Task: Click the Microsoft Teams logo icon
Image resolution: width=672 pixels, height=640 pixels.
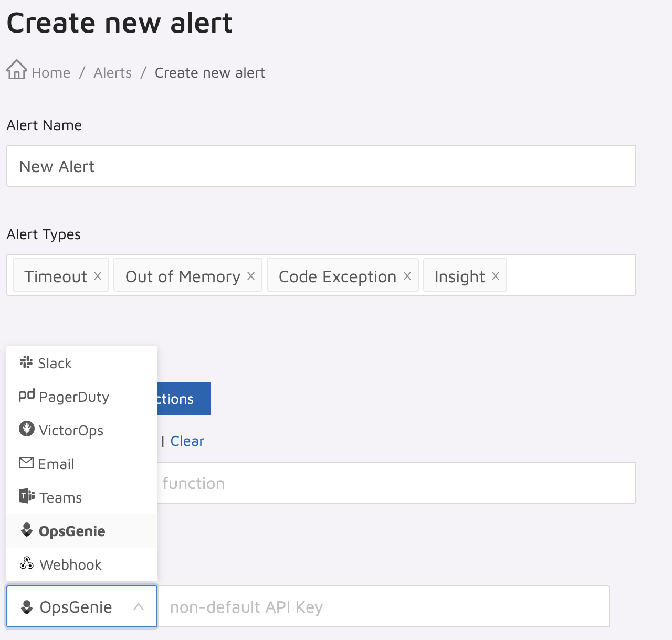Action: [x=27, y=496]
